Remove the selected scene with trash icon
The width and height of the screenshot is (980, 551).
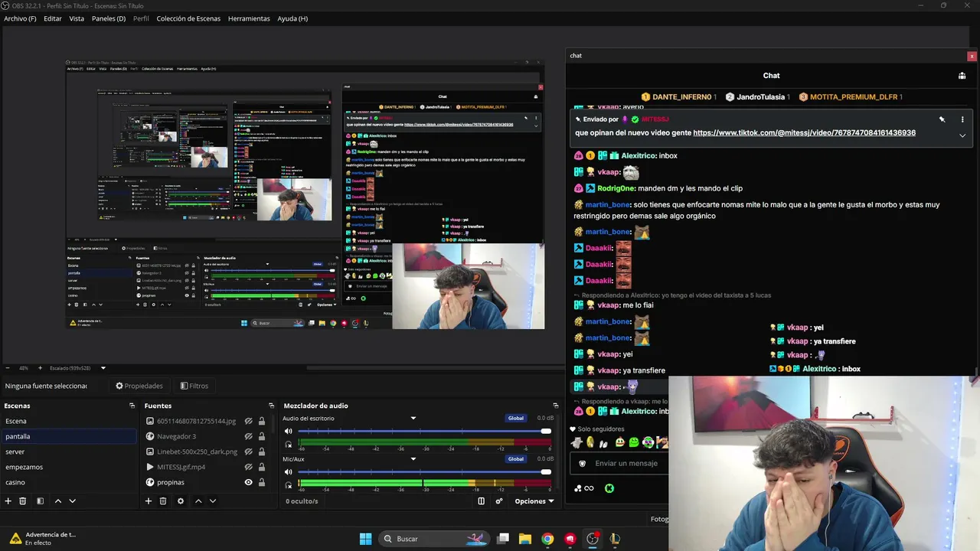coord(23,501)
